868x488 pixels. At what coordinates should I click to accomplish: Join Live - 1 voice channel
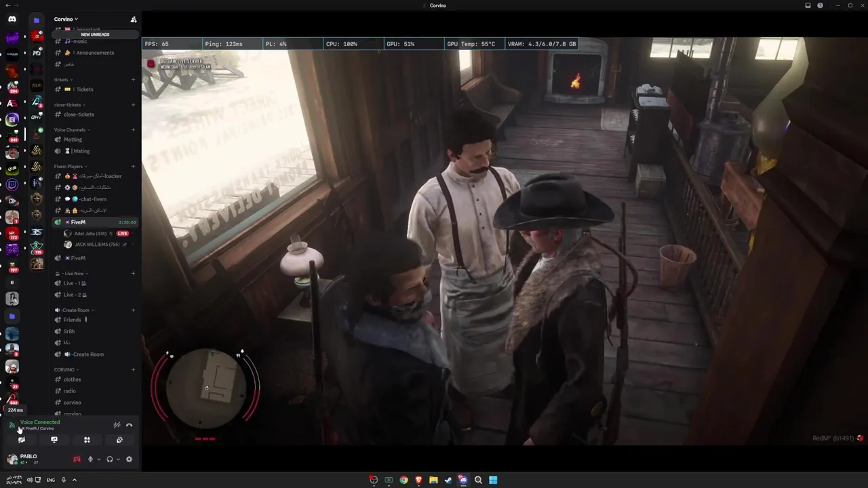(95, 283)
